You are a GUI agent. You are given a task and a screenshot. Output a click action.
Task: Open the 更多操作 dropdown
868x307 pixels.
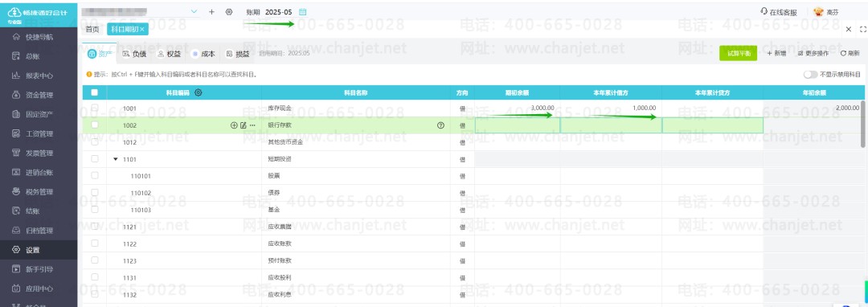[813, 53]
